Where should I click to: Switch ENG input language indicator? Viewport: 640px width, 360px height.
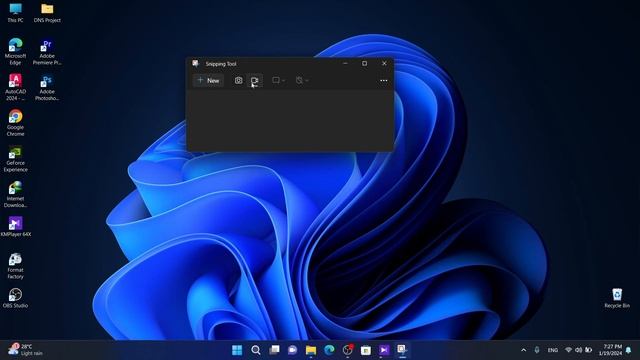553,350
